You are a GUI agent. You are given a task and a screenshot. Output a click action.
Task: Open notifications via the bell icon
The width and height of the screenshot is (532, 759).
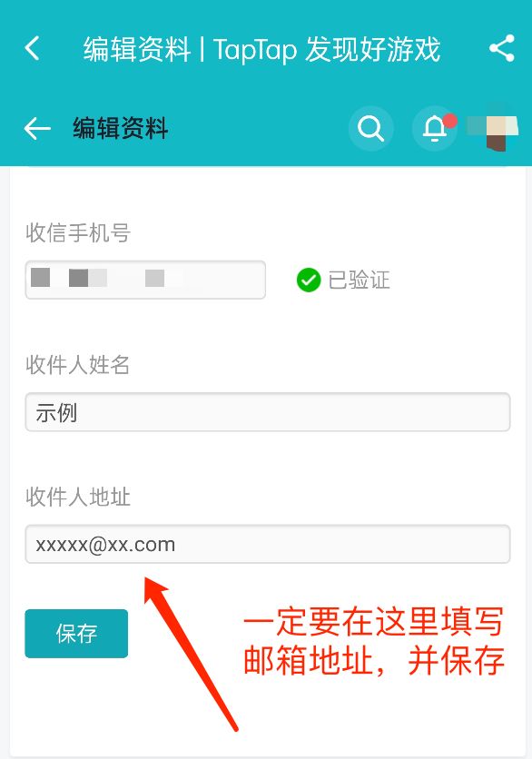click(434, 128)
